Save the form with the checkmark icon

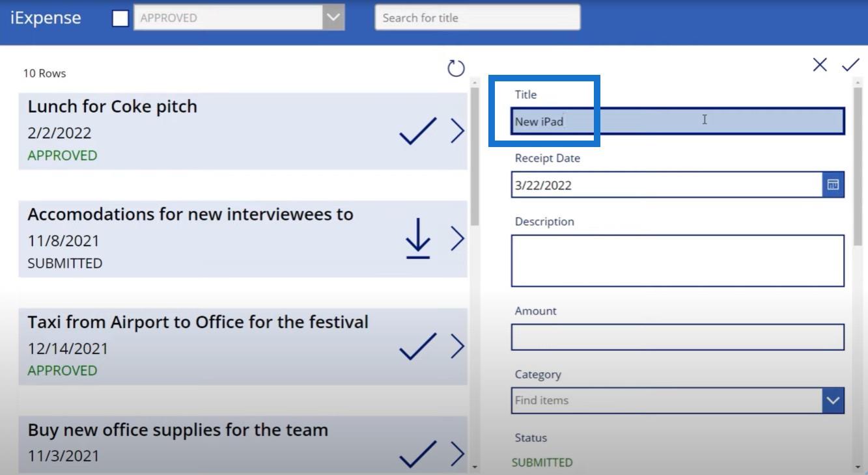pyautogui.click(x=850, y=64)
